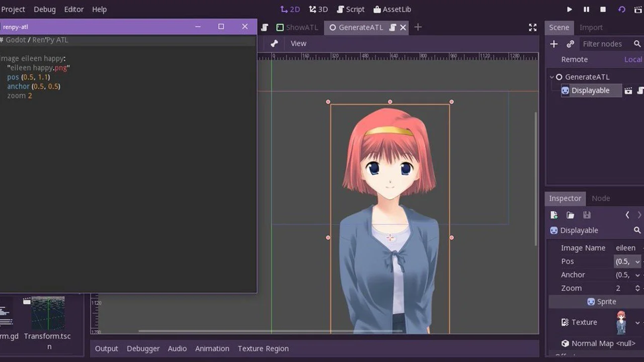Open the Output bottom panel
The width and height of the screenshot is (644, 362).
[107, 348]
